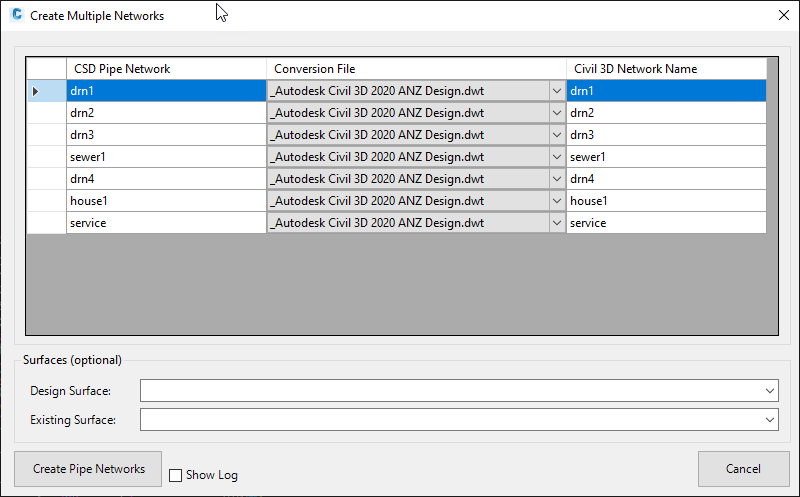800x497 pixels.
Task: Expand the drn1 conversion file dropdown
Action: tap(557, 91)
